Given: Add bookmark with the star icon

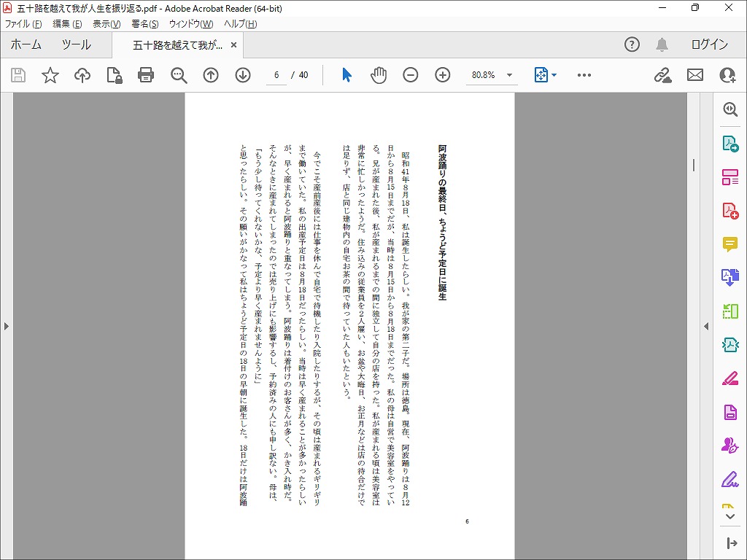Looking at the screenshot, I should click(50, 75).
